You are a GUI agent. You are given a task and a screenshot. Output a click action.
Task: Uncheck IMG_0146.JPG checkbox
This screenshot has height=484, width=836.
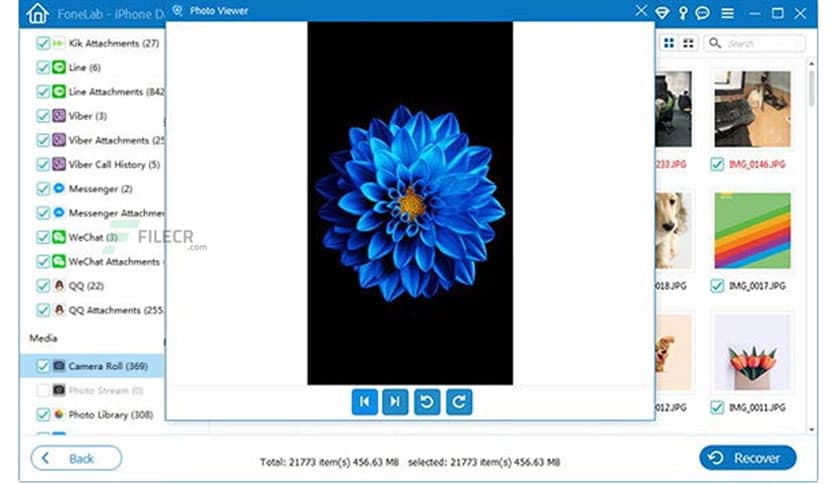pyautogui.click(x=717, y=164)
